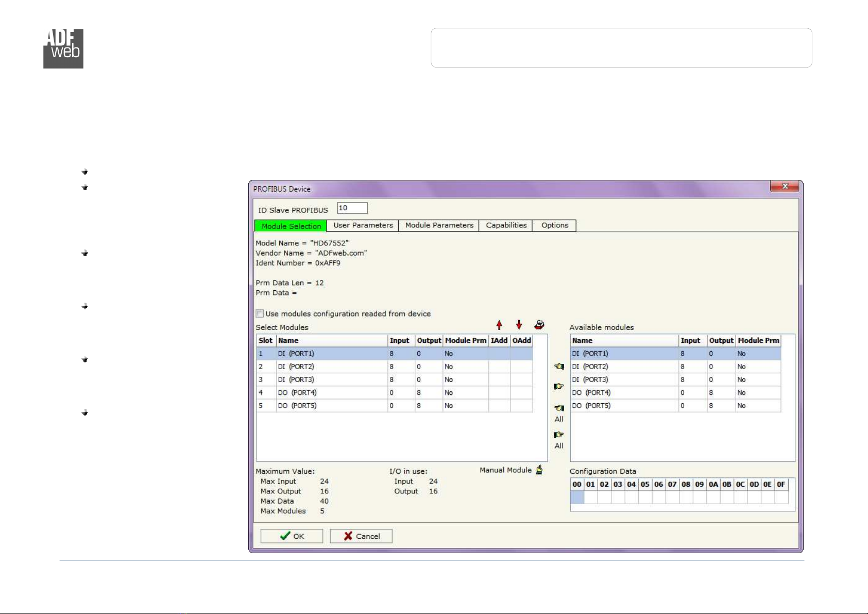Click the Input column header in Select Modules
The image size is (868, 614).
pyautogui.click(x=401, y=341)
